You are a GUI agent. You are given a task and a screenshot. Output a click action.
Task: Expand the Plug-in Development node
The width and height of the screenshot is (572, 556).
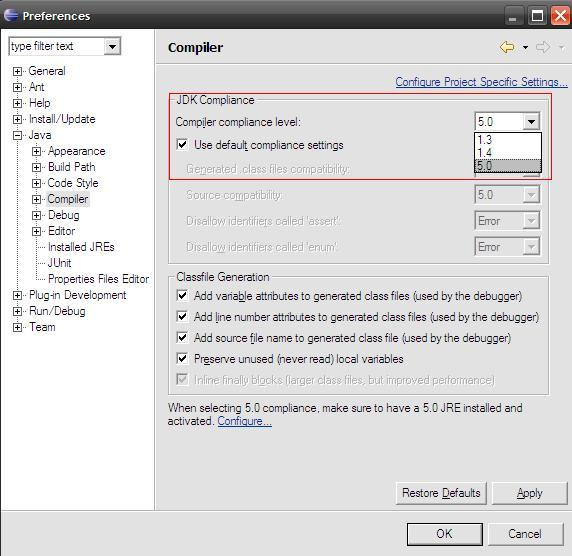tap(17, 295)
